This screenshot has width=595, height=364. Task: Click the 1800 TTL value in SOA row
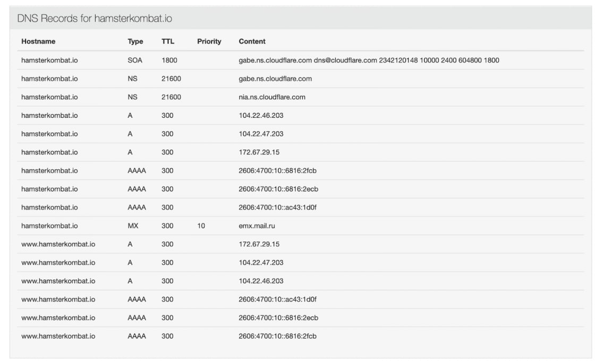click(169, 60)
